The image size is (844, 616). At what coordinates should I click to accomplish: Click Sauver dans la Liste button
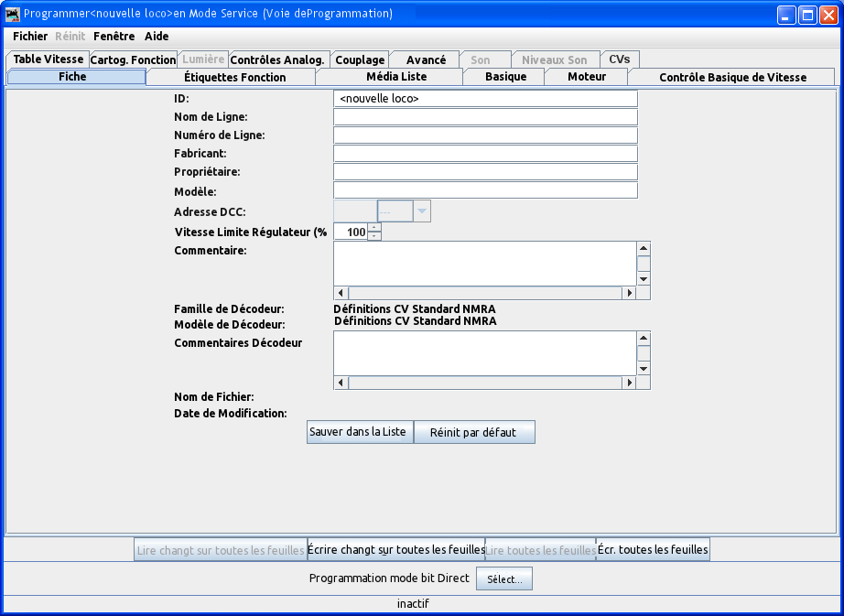(358, 432)
